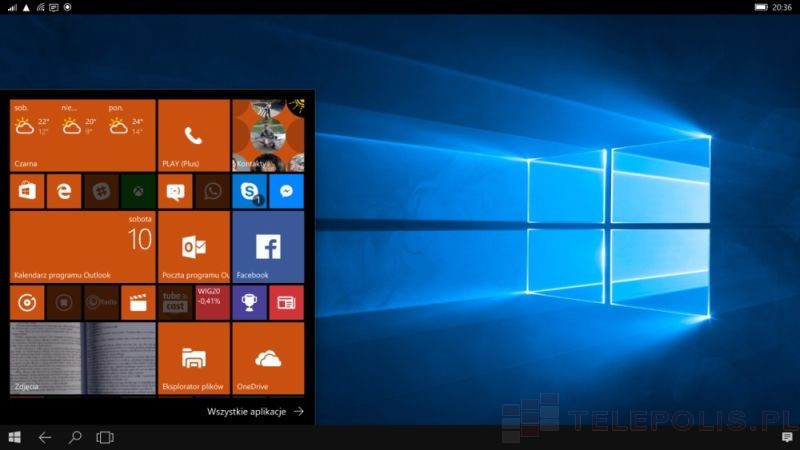Open the red news tile

[x=287, y=303]
